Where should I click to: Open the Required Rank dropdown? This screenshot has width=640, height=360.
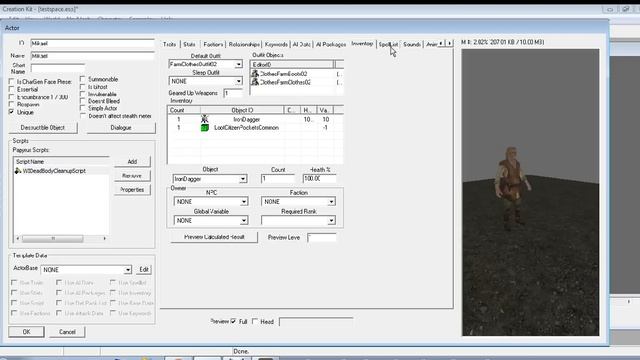[x=331, y=220]
